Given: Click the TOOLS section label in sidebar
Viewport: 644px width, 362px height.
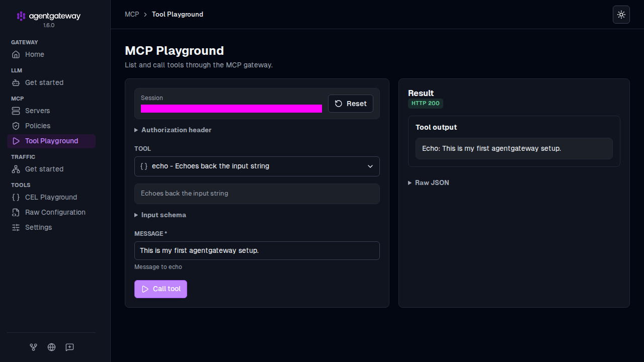Looking at the screenshot, I should [21, 185].
